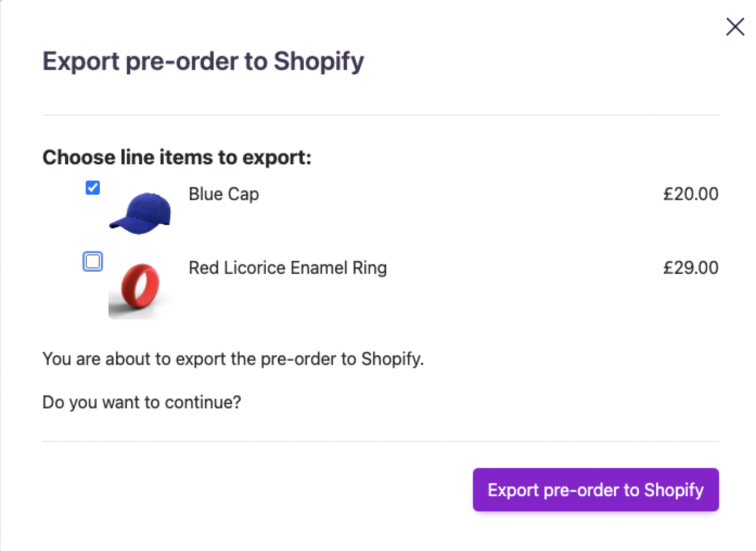Click the Choose line items to export heading

[177, 157]
